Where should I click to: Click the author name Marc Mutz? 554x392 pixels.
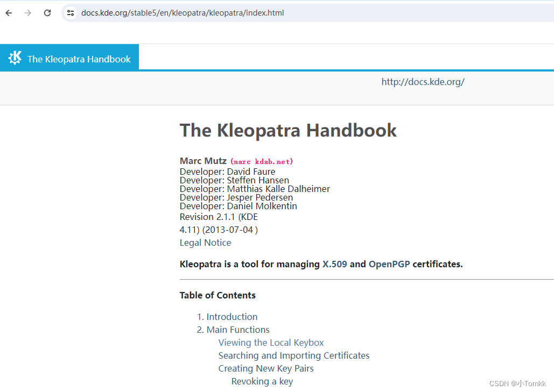(203, 161)
